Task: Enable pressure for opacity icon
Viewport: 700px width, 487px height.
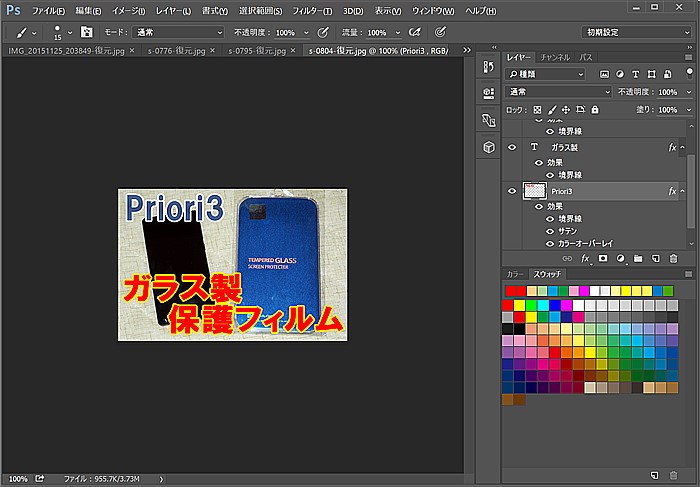Action: [323, 32]
